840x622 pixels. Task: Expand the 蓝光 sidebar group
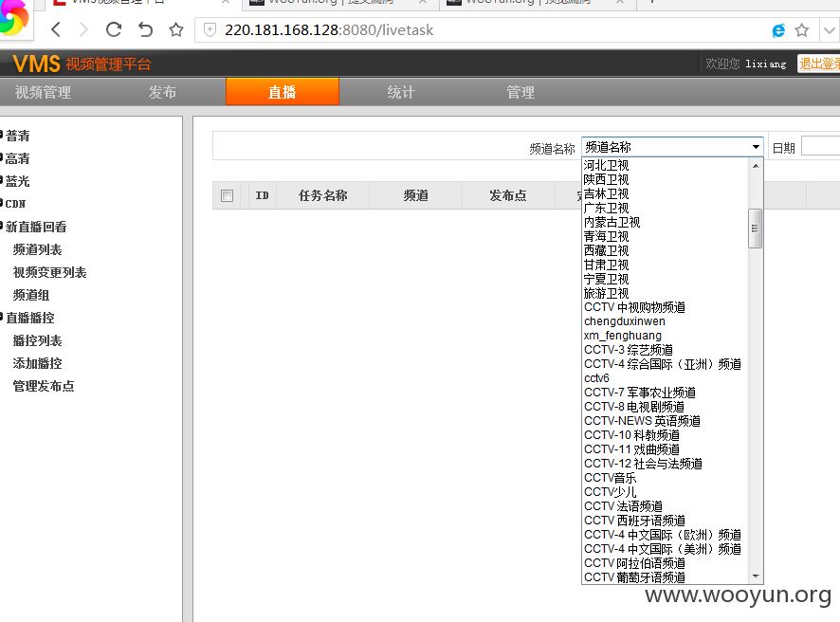point(16,181)
